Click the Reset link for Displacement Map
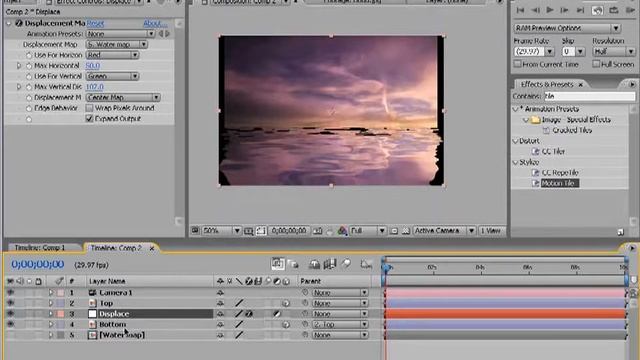 click(96, 23)
